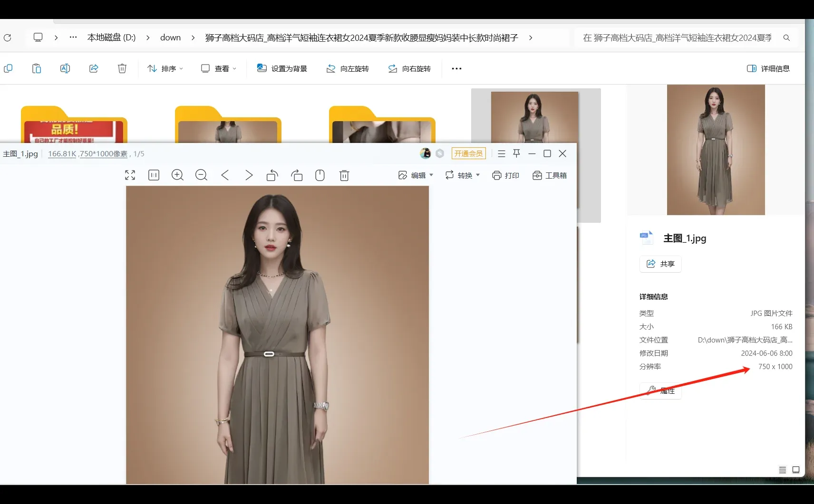Click the D:\down\ file location path value

(745, 340)
